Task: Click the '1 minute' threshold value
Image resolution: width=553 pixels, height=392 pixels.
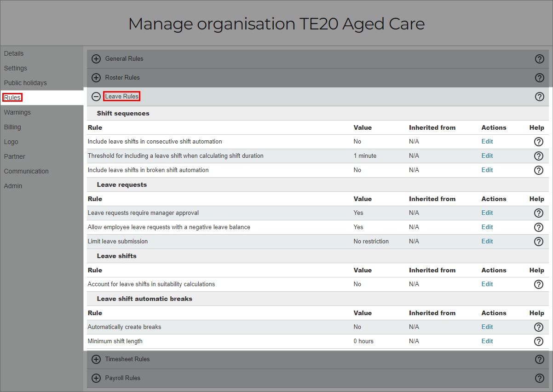Action: [x=365, y=156]
